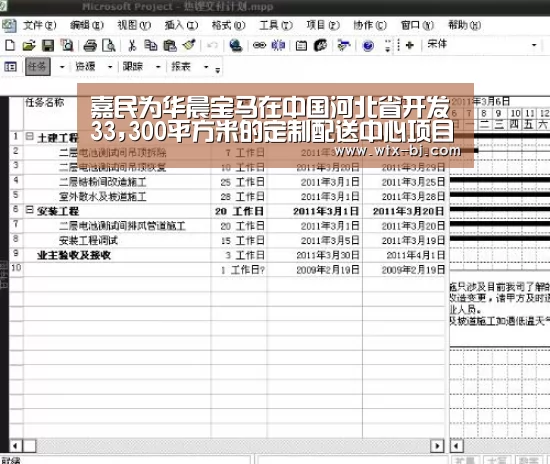The height and width of the screenshot is (464, 550).
Task: Open the 编辑 menu
Action: tap(86, 25)
